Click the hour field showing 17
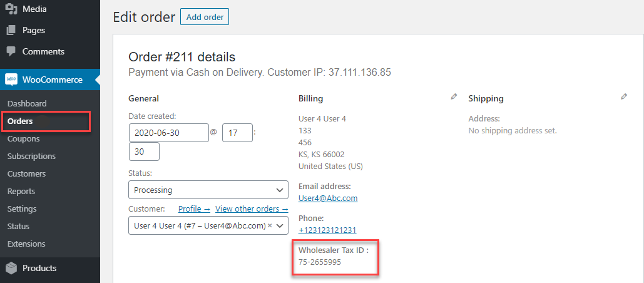644x283 pixels. point(237,133)
